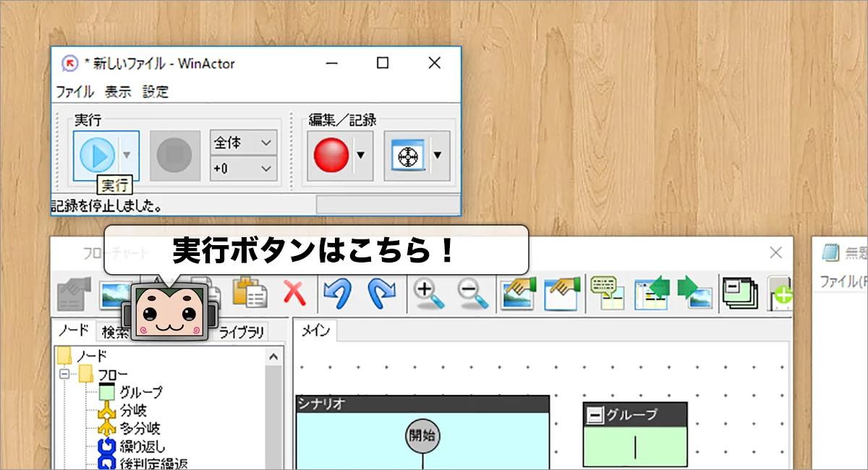Click the status text 記録を停止しました。

[106, 205]
